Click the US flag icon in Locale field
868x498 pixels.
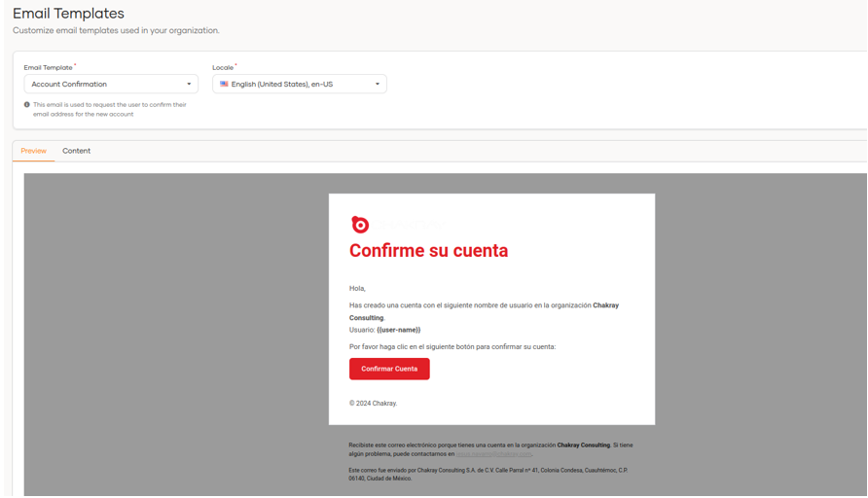pos(224,85)
